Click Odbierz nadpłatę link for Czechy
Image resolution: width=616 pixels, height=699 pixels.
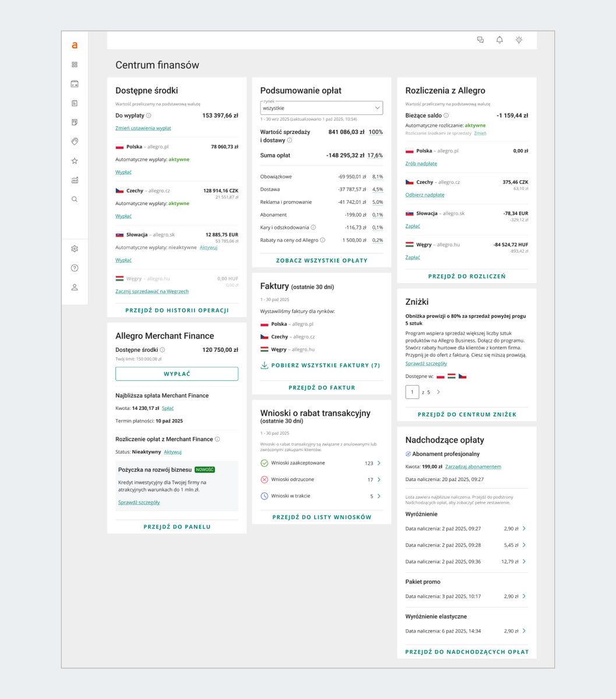click(x=425, y=195)
